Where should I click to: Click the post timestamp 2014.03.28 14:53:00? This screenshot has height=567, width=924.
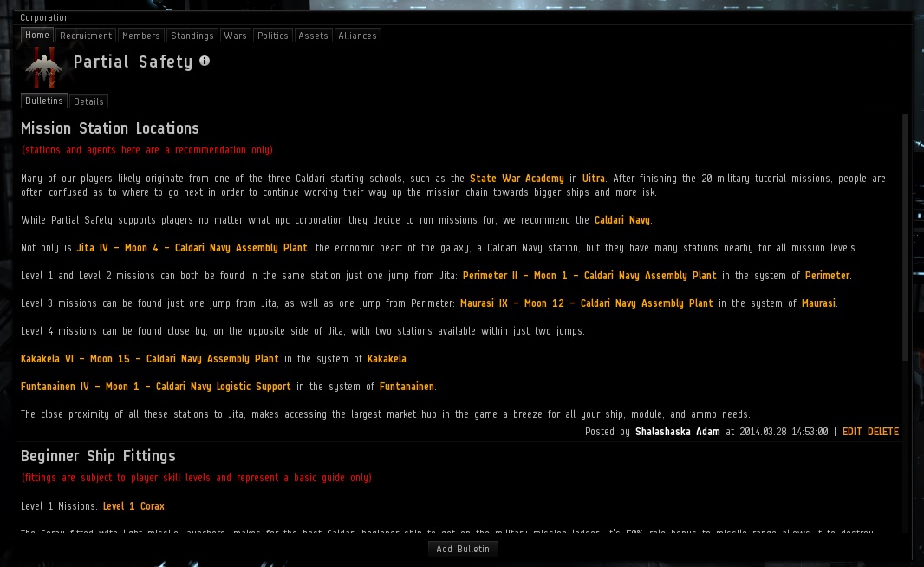pos(784,432)
